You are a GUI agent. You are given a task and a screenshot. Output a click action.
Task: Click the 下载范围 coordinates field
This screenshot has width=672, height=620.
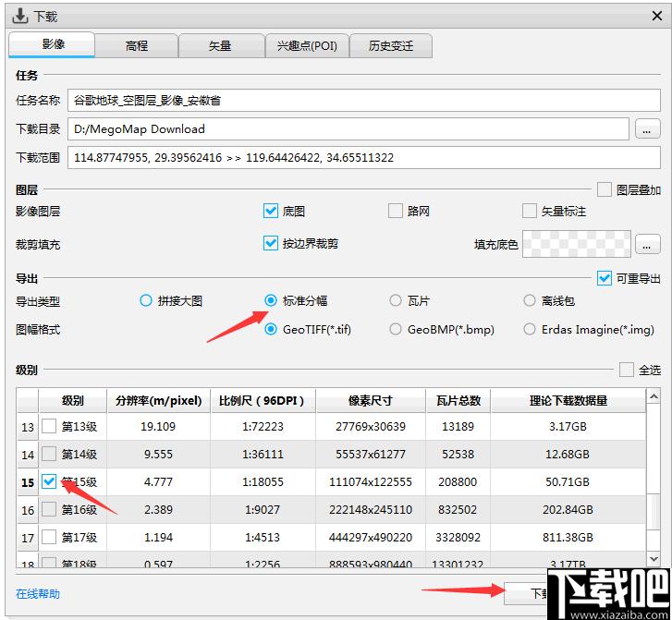click(x=364, y=158)
